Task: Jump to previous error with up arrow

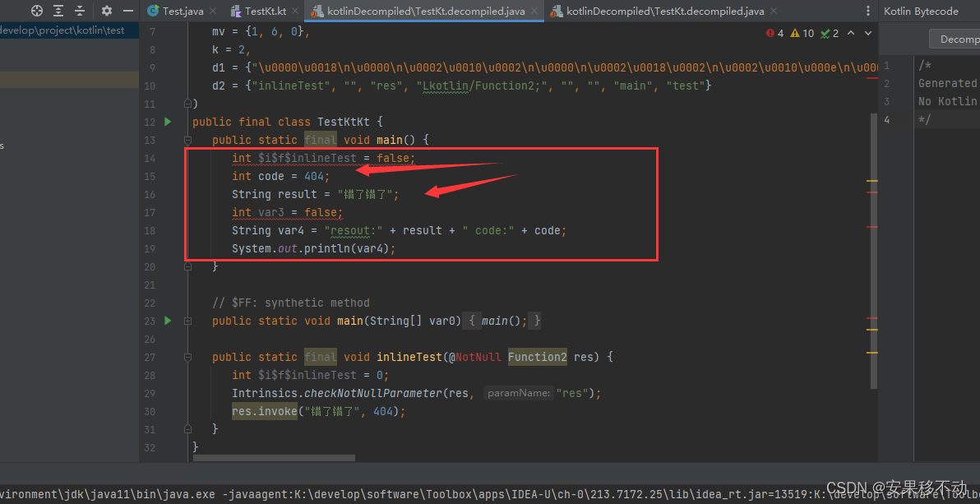Action: pos(850,33)
